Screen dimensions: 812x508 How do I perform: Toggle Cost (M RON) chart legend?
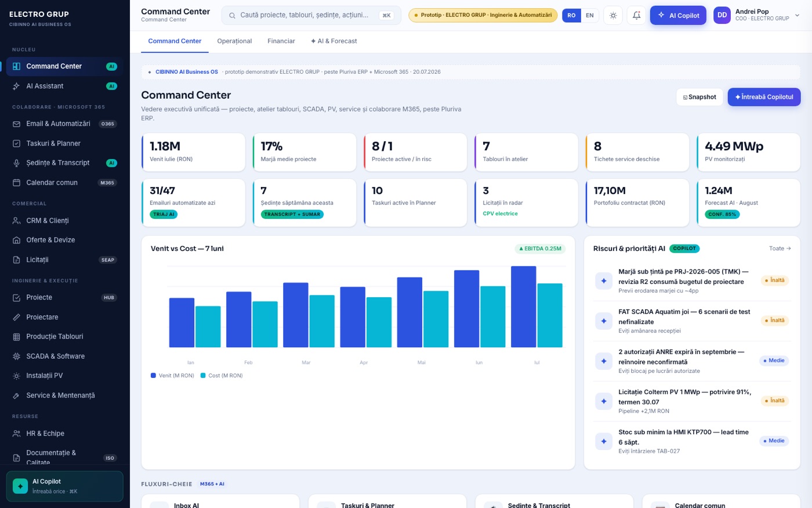pos(222,376)
